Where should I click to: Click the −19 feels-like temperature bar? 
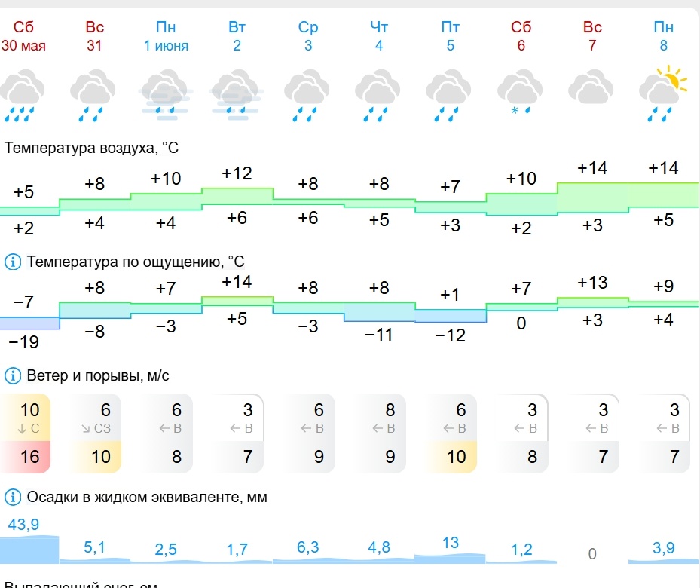click(x=29, y=323)
